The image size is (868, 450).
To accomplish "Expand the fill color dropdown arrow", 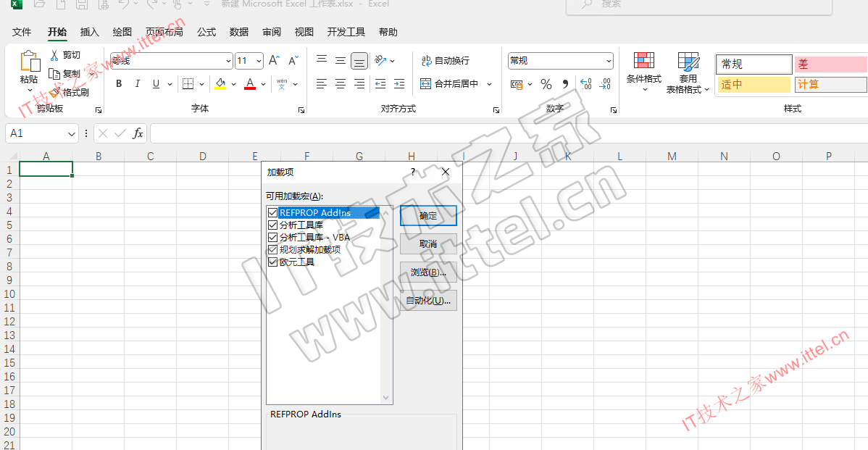I will tap(233, 84).
